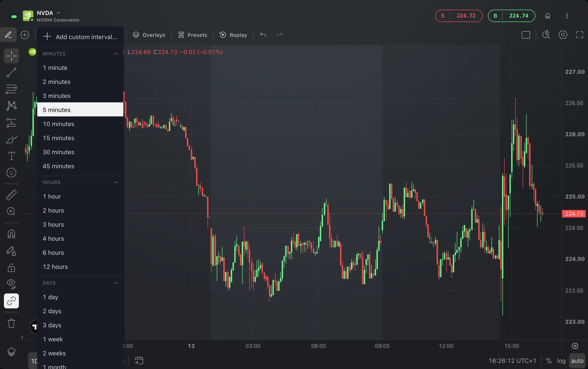Select the brush drawing tool

click(x=11, y=139)
